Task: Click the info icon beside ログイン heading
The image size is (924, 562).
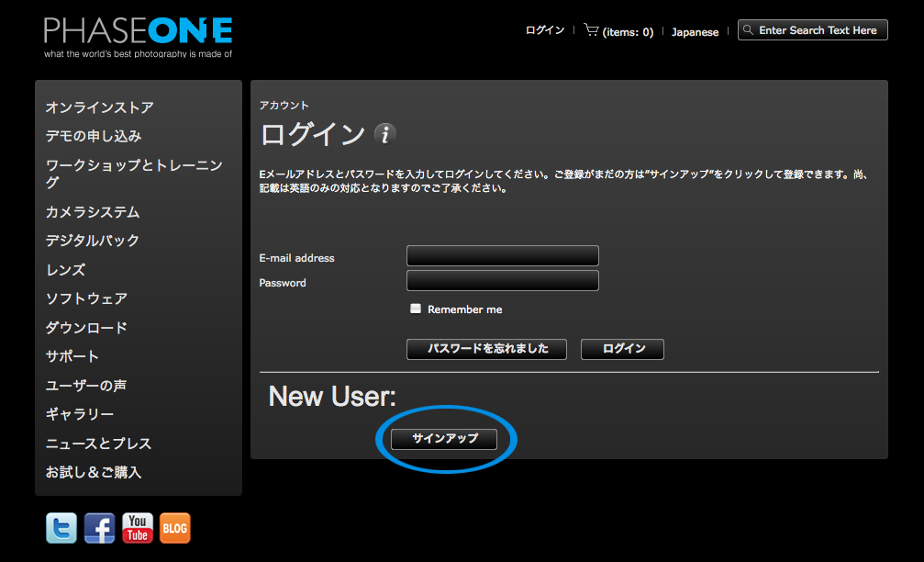Action: [385, 135]
